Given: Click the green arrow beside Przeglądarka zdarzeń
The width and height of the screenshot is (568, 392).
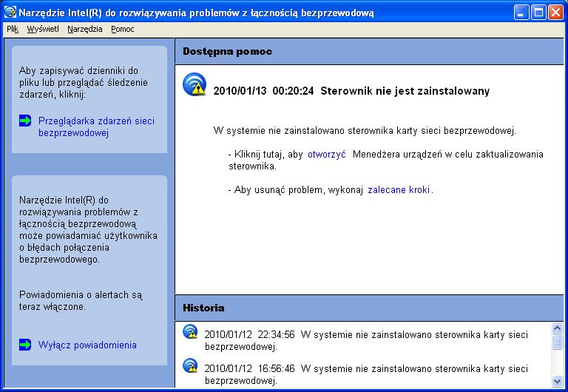Looking at the screenshot, I should 25,121.
